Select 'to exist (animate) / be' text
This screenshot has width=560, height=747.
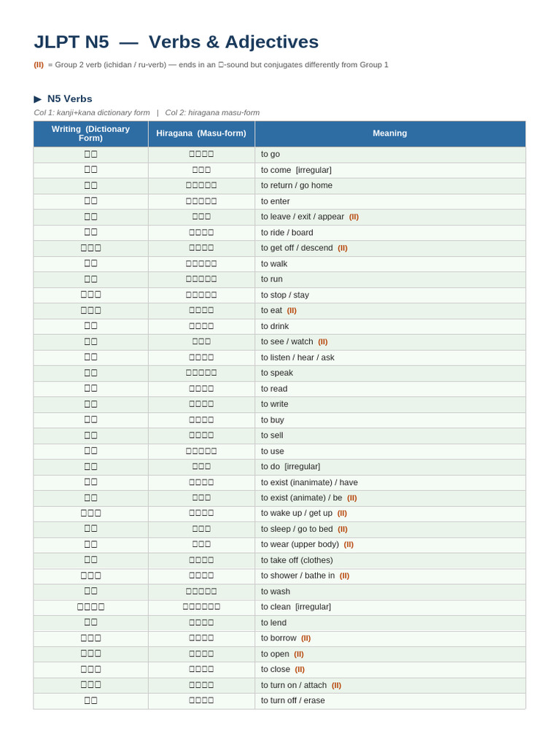(x=301, y=498)
